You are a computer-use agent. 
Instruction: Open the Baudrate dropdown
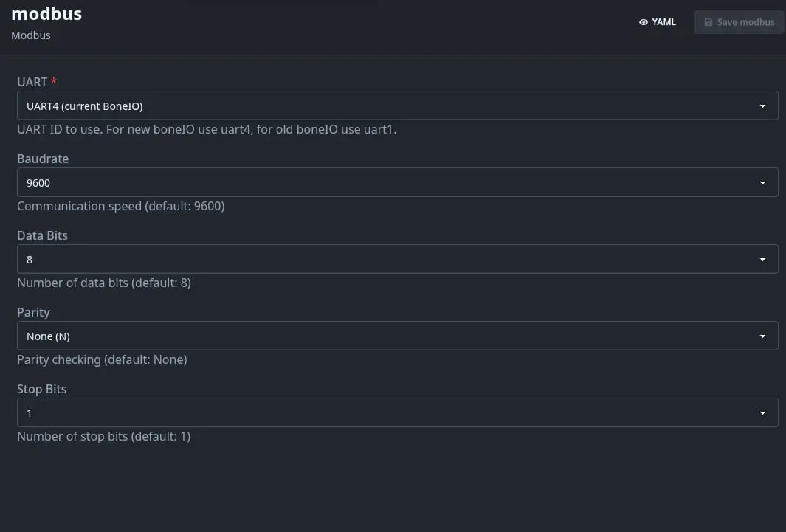coord(398,182)
